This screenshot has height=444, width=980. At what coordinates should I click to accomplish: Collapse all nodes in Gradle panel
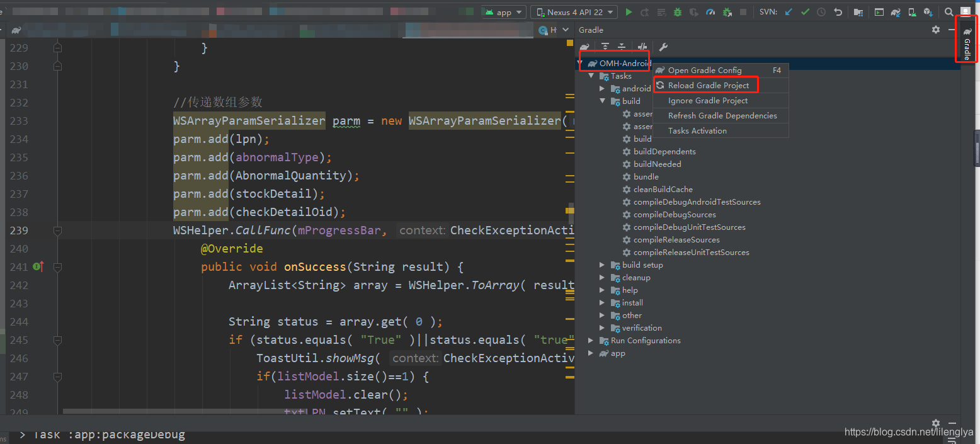(x=622, y=47)
